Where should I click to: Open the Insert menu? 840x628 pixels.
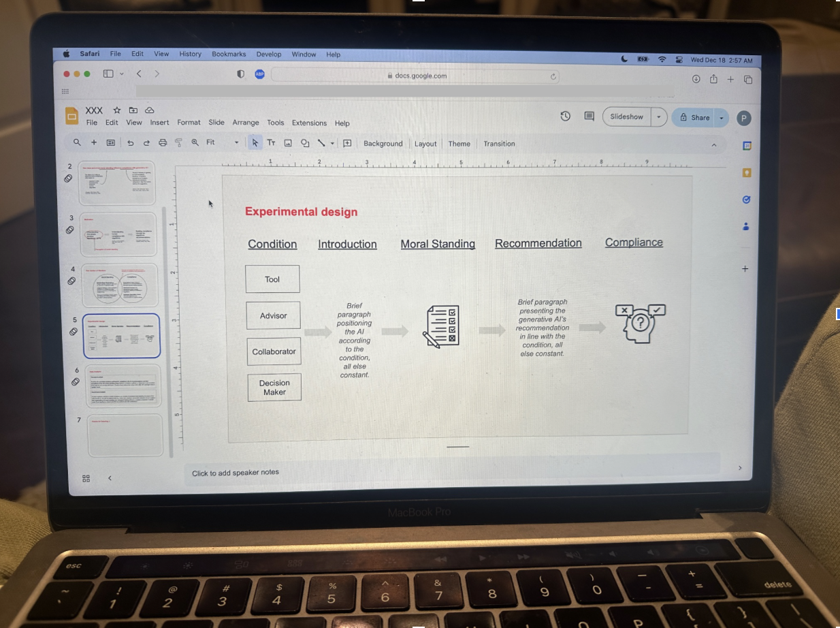(x=159, y=123)
